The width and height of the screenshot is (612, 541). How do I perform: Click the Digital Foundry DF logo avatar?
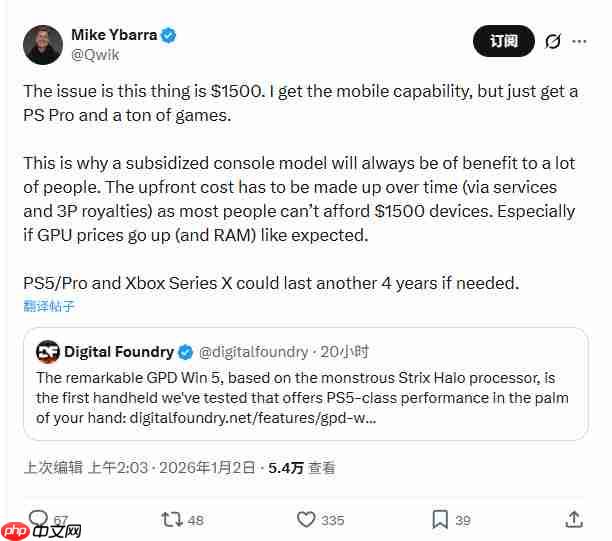pos(48,352)
